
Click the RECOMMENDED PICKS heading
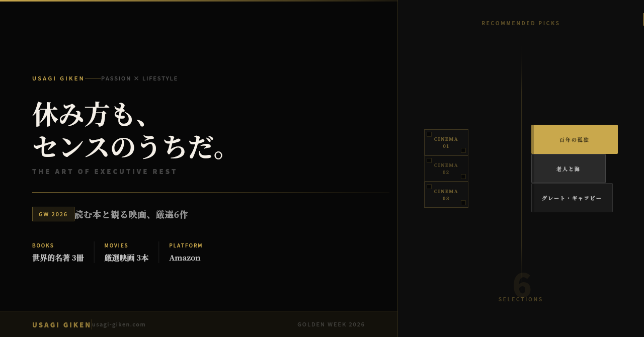(521, 23)
